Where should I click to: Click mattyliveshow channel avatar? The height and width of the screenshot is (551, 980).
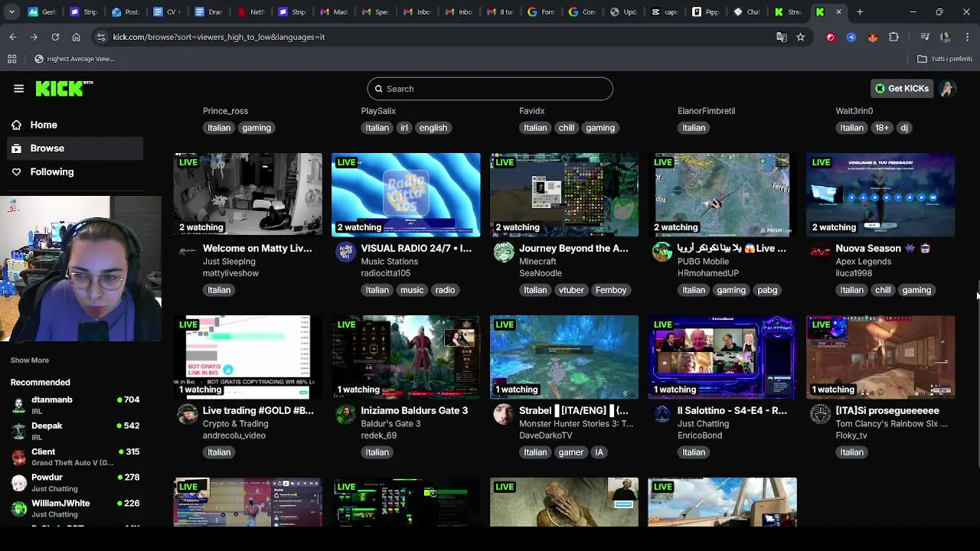point(187,252)
